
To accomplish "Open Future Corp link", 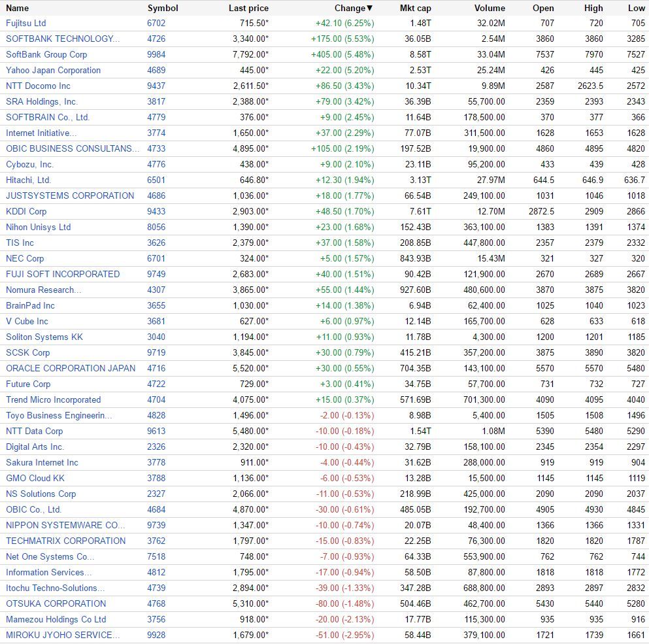I will click(28, 384).
